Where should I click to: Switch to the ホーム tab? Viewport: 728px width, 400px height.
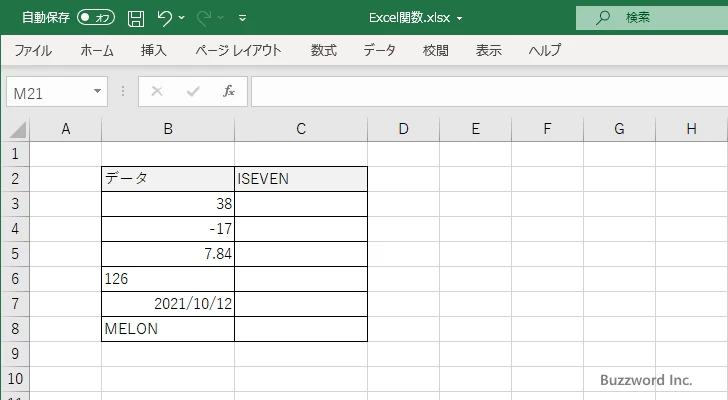pyautogui.click(x=97, y=50)
